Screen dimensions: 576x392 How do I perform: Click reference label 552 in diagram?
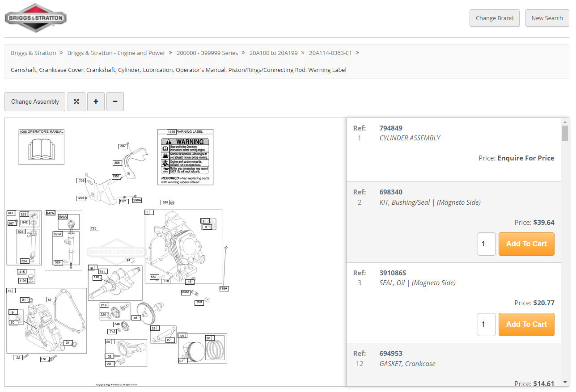(154, 277)
